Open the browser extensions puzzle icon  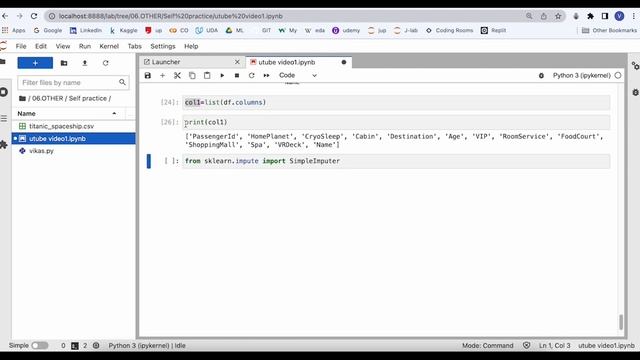pos(590,16)
